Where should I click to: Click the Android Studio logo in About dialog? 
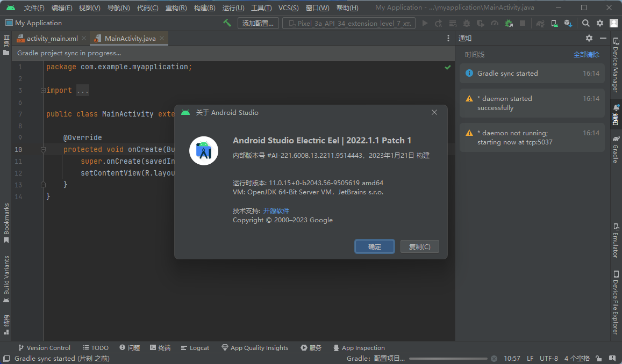[x=204, y=151]
